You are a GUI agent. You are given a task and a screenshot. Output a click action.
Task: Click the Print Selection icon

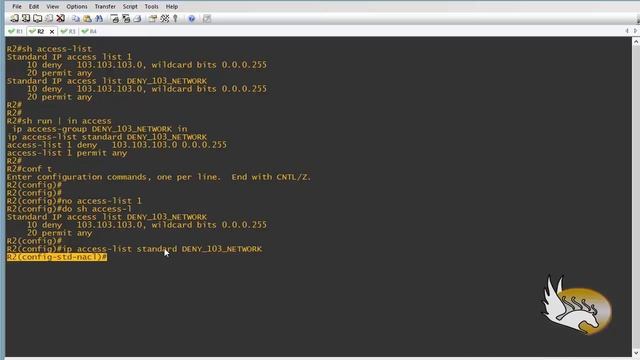[x=126, y=18]
